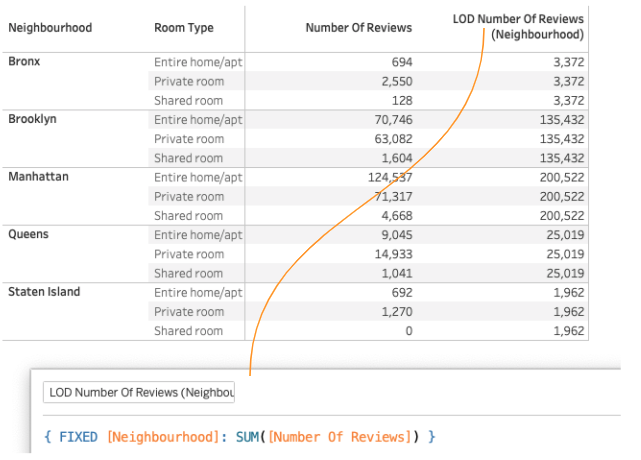Select the LOD Number Of Reviews (Neighbourhood) header

518,27
